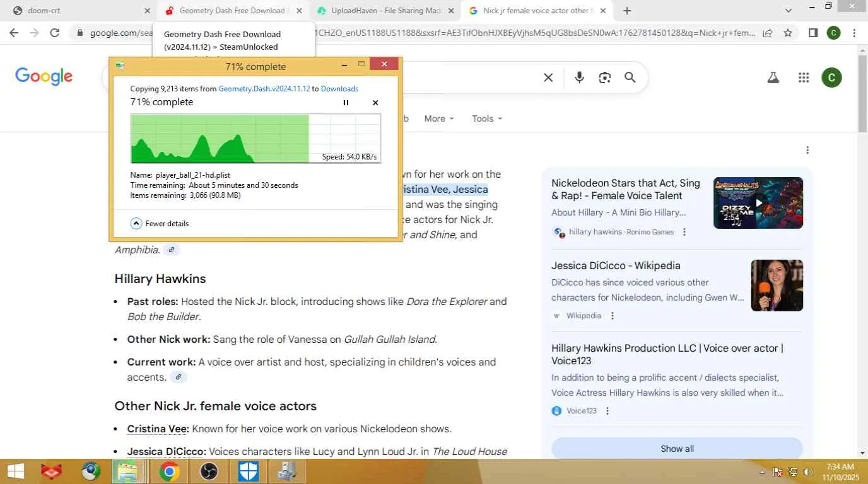This screenshot has width=868, height=484.
Task: Select the Nick jr female voice actor tab
Action: (535, 11)
